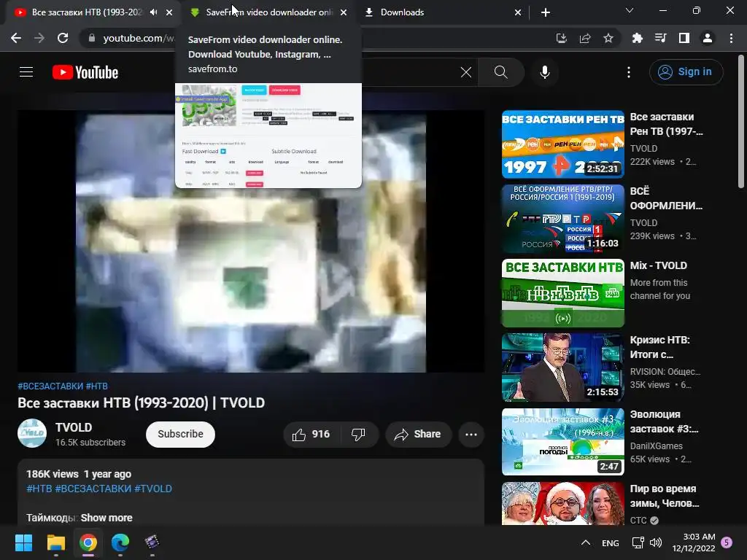Click the YouTube search magnifier button
The width and height of the screenshot is (747, 560).
point(500,72)
